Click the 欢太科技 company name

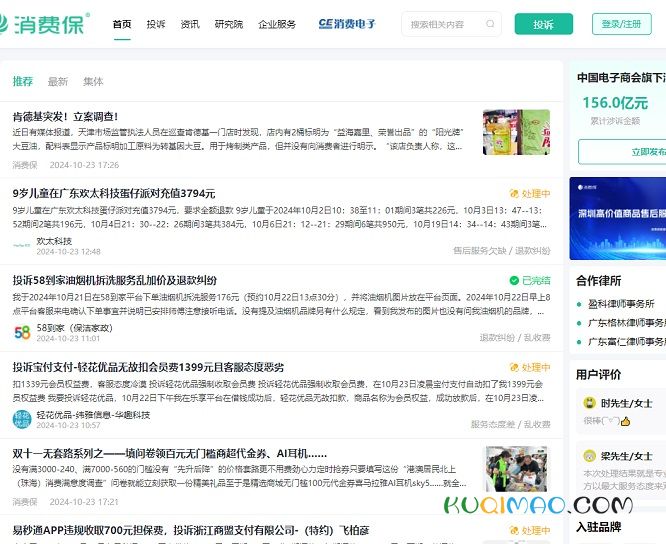(x=54, y=241)
